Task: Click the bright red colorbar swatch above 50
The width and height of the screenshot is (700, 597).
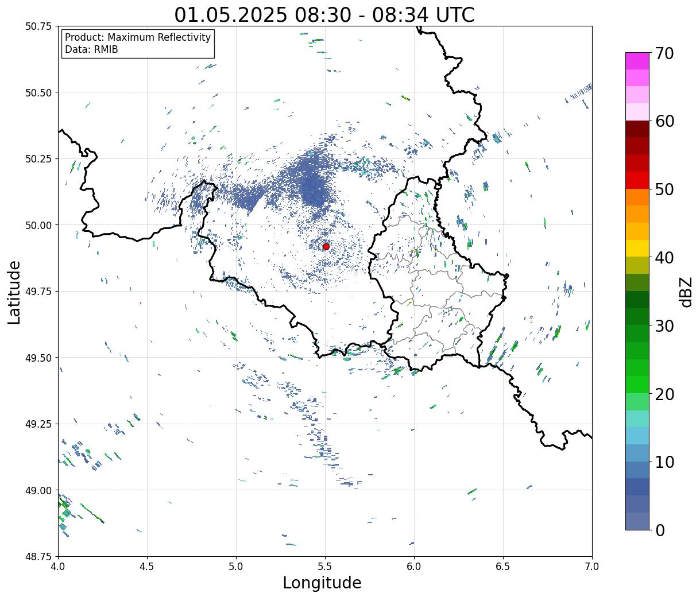Action: [637, 180]
